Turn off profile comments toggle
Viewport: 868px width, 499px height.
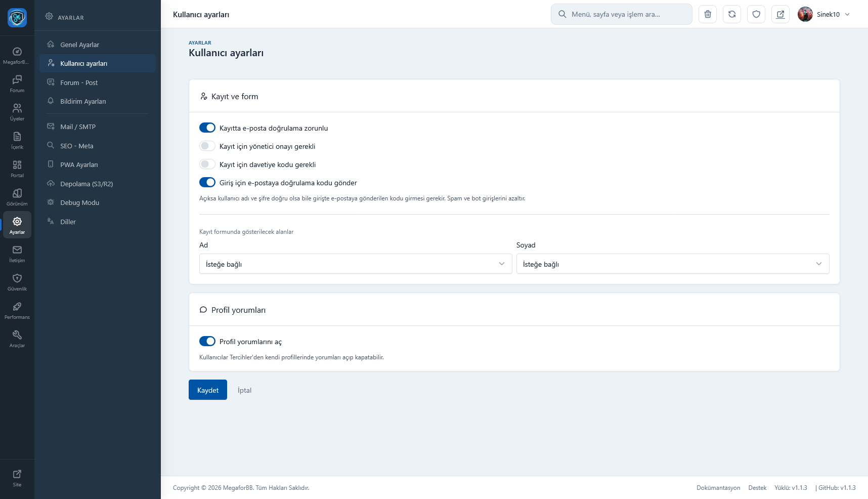tap(207, 342)
